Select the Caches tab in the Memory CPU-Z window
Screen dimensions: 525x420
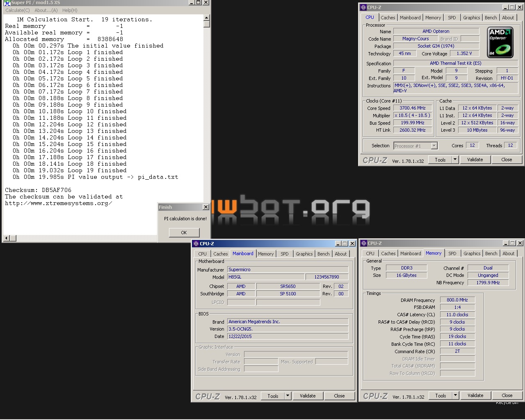point(388,253)
